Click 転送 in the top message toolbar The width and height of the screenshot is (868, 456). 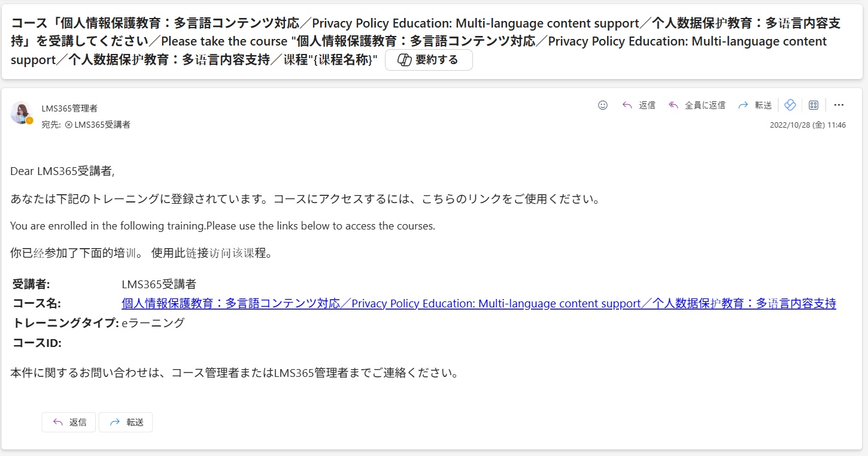(x=755, y=105)
